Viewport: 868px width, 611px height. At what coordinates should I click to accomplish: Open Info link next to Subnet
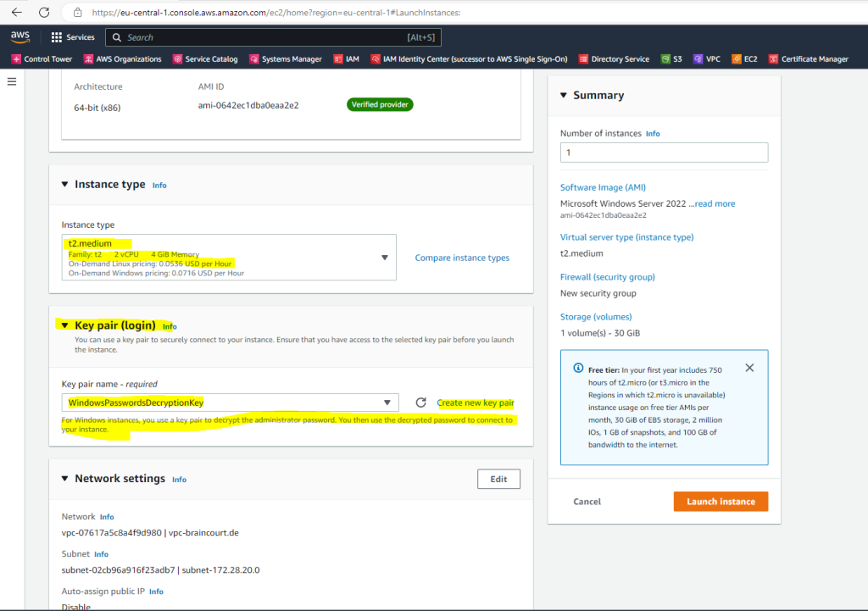(102, 554)
